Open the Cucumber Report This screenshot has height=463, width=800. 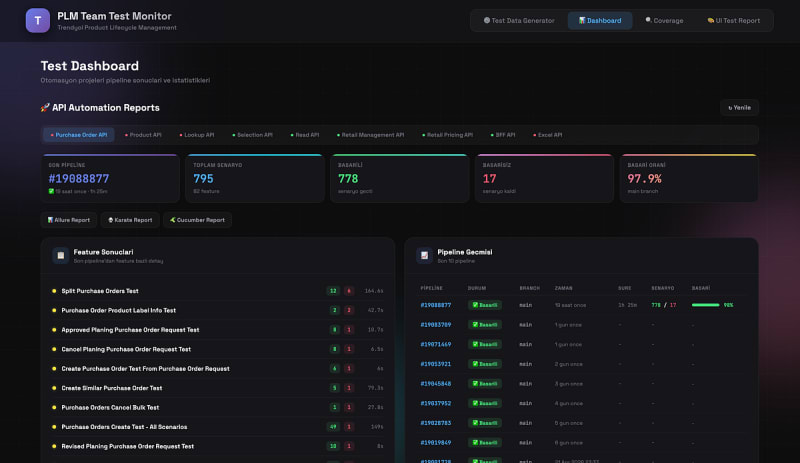pyautogui.click(x=197, y=220)
